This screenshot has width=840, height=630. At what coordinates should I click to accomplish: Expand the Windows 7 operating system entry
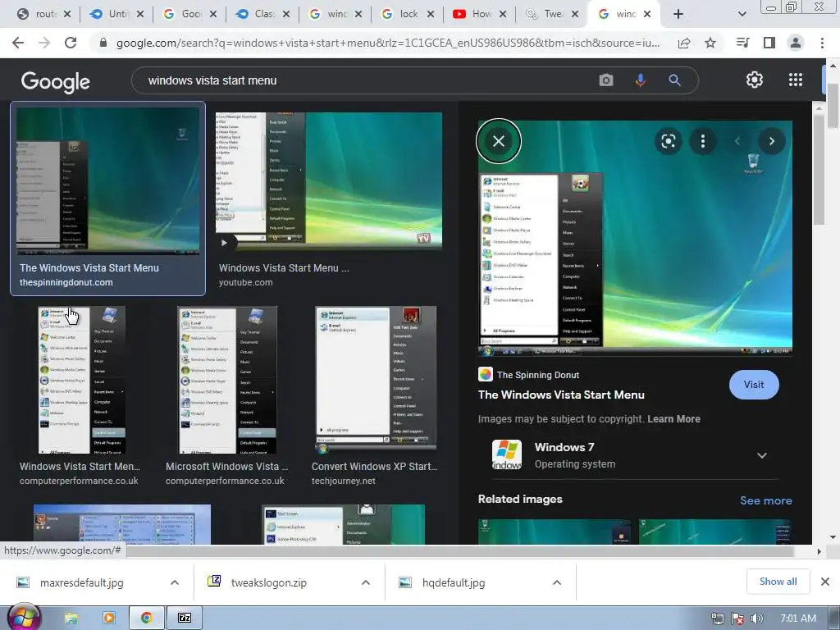click(762, 455)
